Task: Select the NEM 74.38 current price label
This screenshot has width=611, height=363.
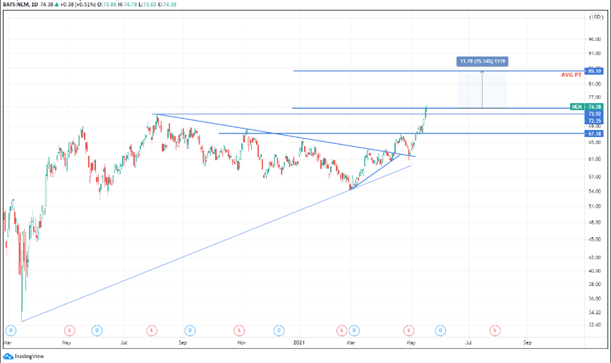Action: coord(586,107)
